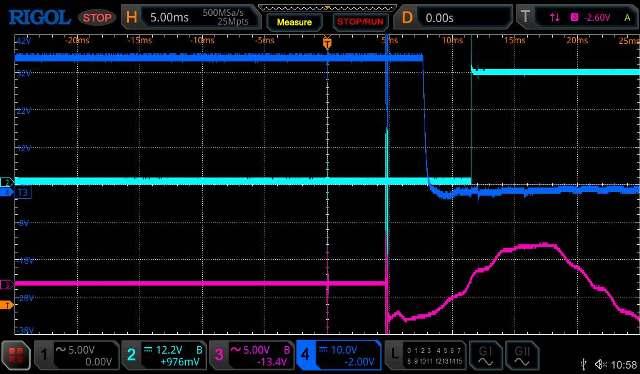The width and height of the screenshot is (640, 374).
Task: Open the USB status icon
Action: click(x=584, y=364)
